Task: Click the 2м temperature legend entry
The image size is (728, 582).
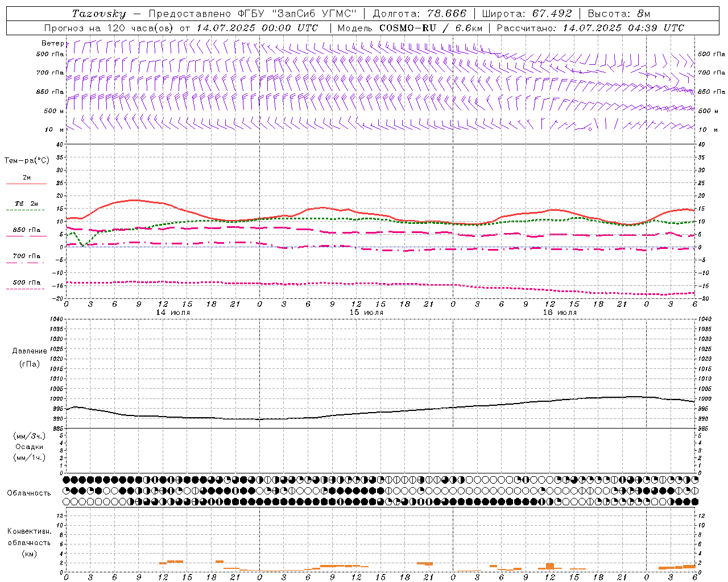Action: click(27, 178)
